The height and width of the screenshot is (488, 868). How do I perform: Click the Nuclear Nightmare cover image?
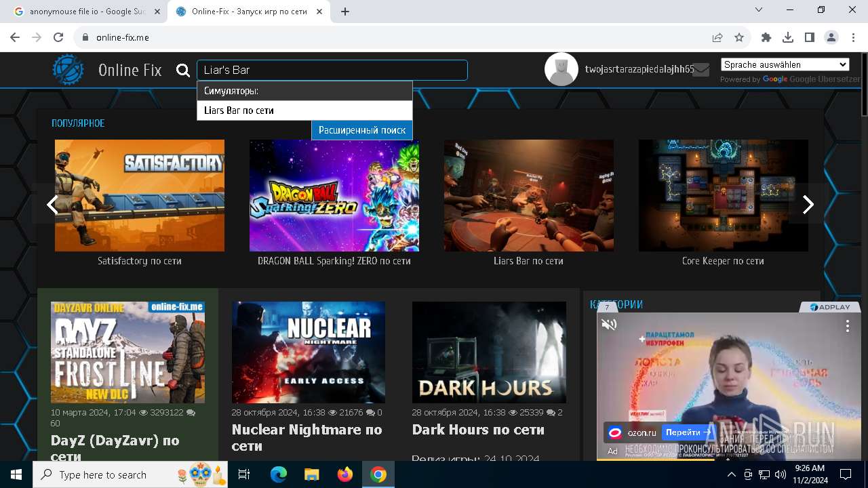[309, 352]
